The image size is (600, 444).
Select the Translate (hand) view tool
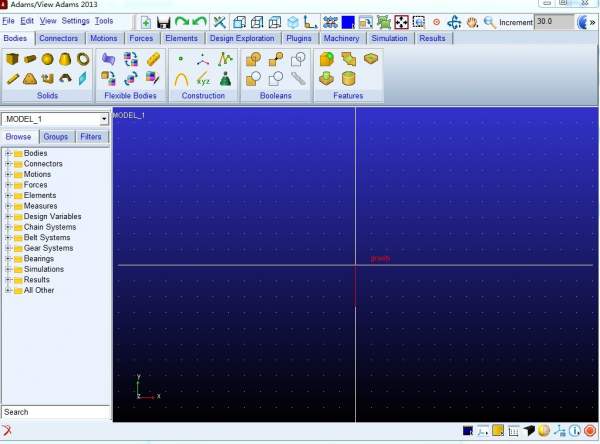[x=472, y=23]
